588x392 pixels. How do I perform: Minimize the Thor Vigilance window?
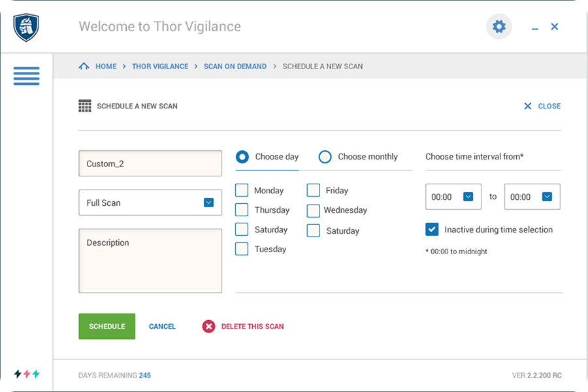click(x=534, y=27)
